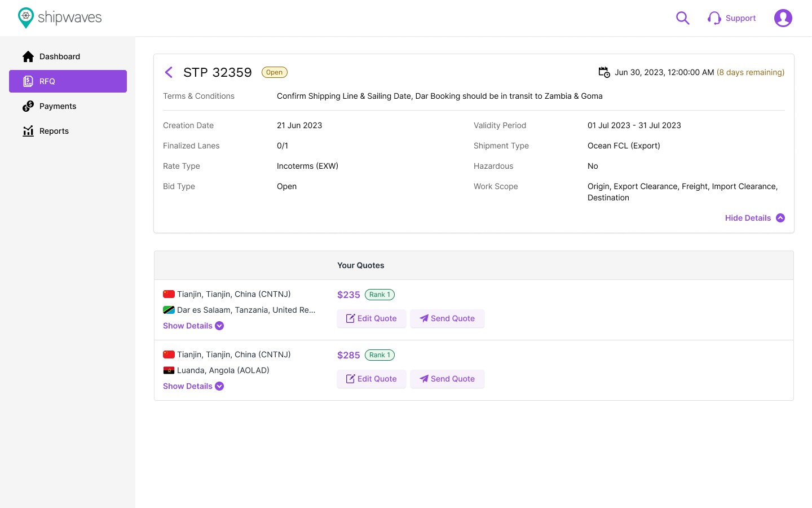Click the 'Dar es Salaam, Tanzania' destination text
The image size is (812, 508).
[x=246, y=310]
